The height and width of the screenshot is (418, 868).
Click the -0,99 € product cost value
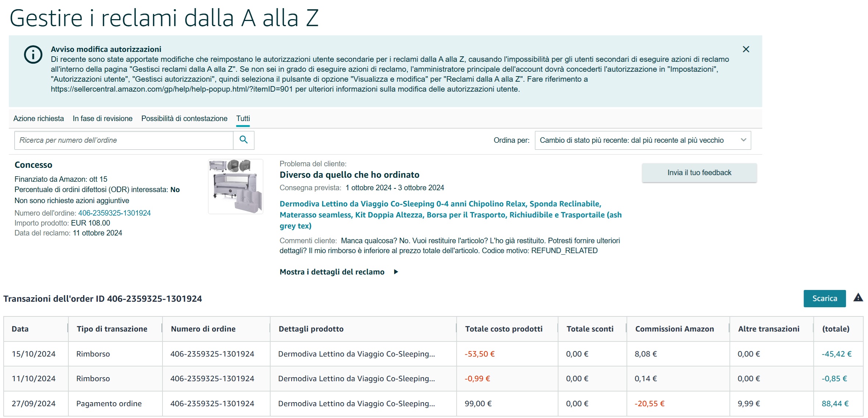pos(477,379)
